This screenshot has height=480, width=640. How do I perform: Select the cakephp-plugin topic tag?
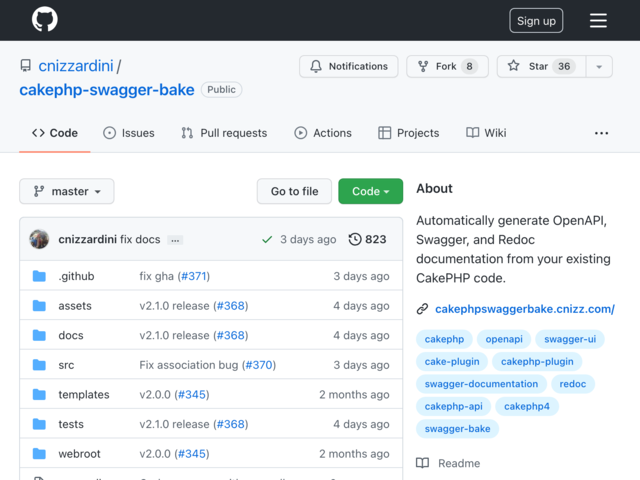pyautogui.click(x=537, y=362)
